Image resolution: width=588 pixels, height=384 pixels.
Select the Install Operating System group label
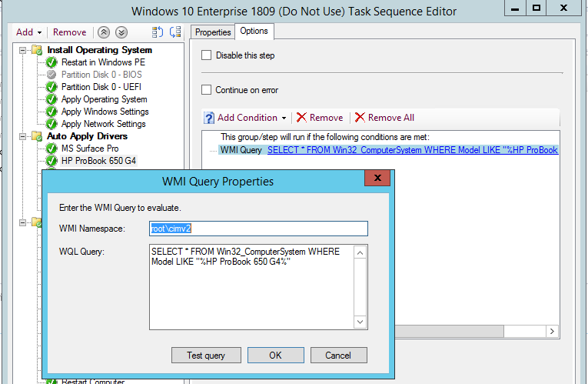[x=100, y=50]
